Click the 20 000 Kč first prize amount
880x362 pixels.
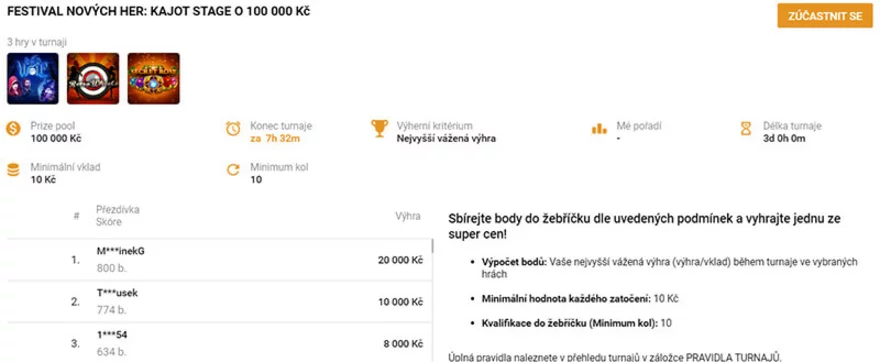pyautogui.click(x=400, y=260)
